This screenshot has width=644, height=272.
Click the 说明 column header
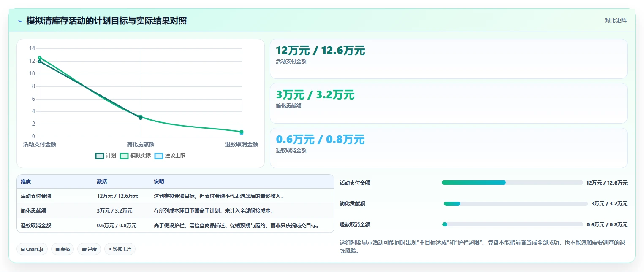tap(159, 182)
